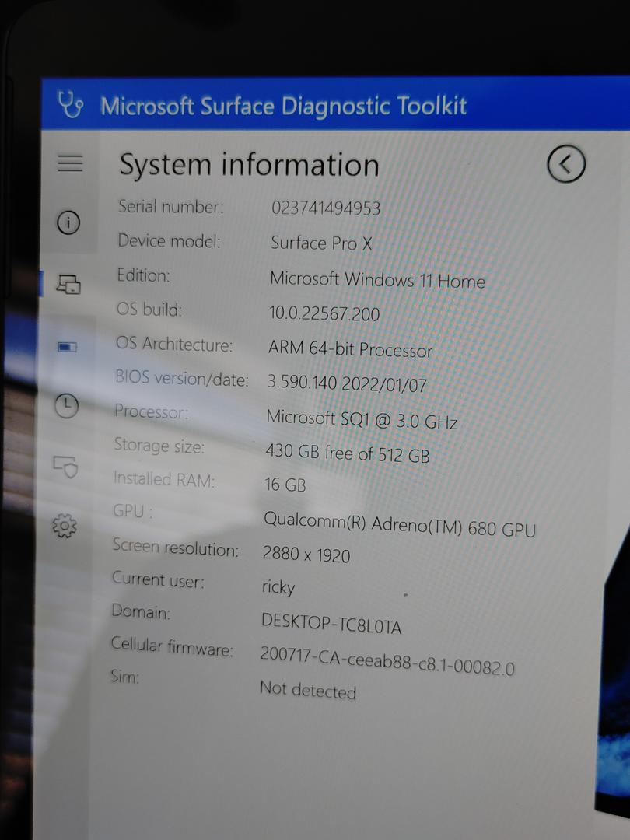Select BIOS version 3.590.140 2022/01/07
This screenshot has width=630, height=840.
pyautogui.click(x=347, y=383)
